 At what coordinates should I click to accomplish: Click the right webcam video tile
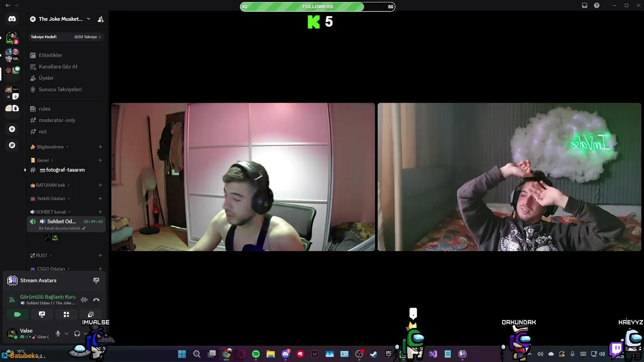[x=510, y=177]
